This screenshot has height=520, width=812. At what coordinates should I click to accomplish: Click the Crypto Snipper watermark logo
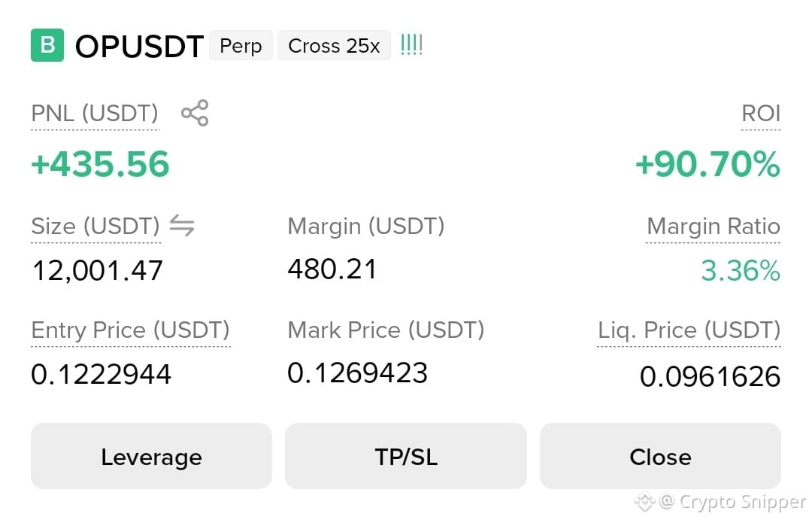[x=645, y=501]
